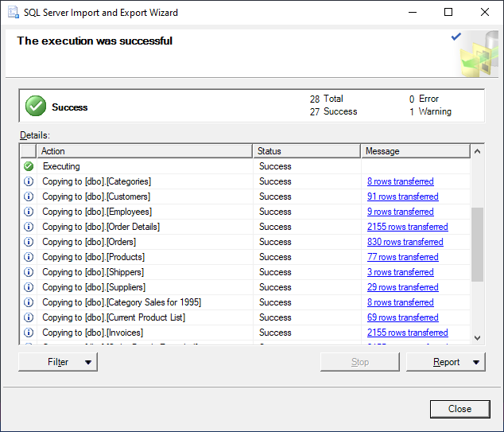Open '2155 rows transferred' link for Invoices
This screenshot has height=432, width=504.
coord(408,333)
